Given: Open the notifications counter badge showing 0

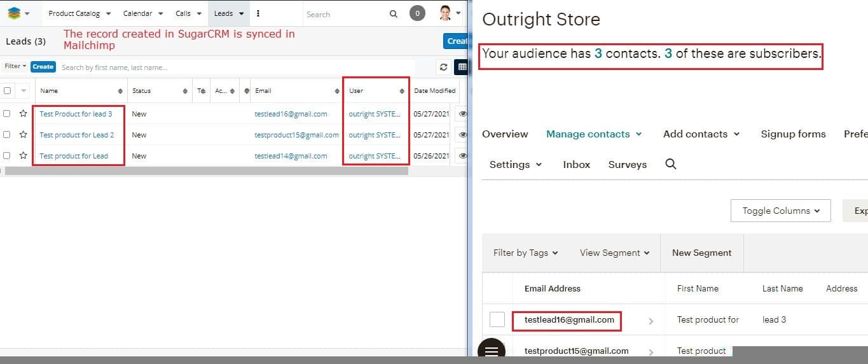Looking at the screenshot, I should [x=417, y=13].
